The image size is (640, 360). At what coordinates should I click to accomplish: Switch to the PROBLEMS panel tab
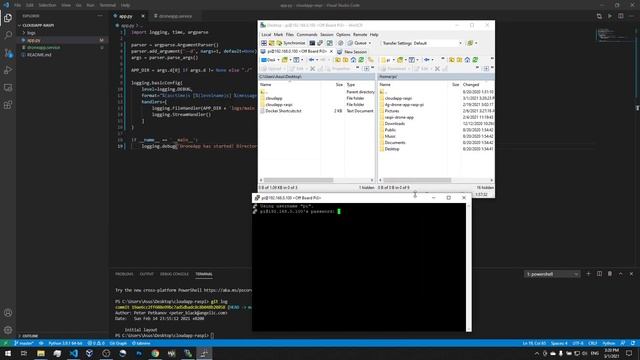coord(124,274)
